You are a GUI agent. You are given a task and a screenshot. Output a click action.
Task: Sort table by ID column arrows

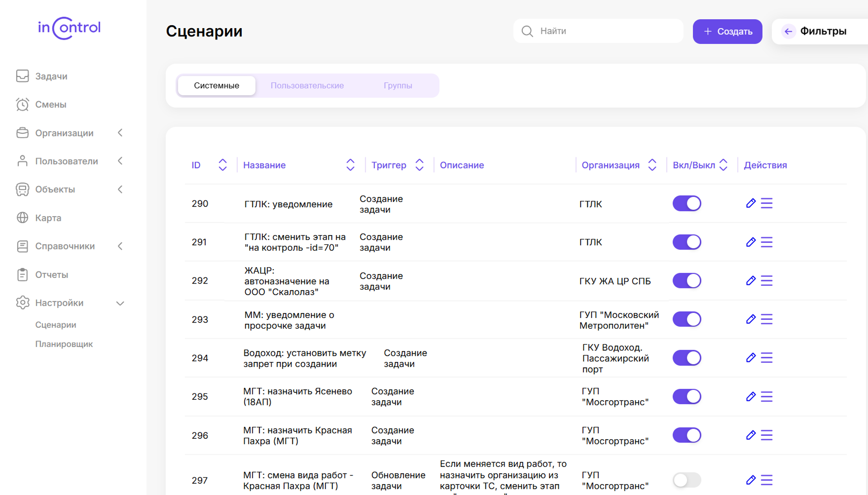coord(223,165)
